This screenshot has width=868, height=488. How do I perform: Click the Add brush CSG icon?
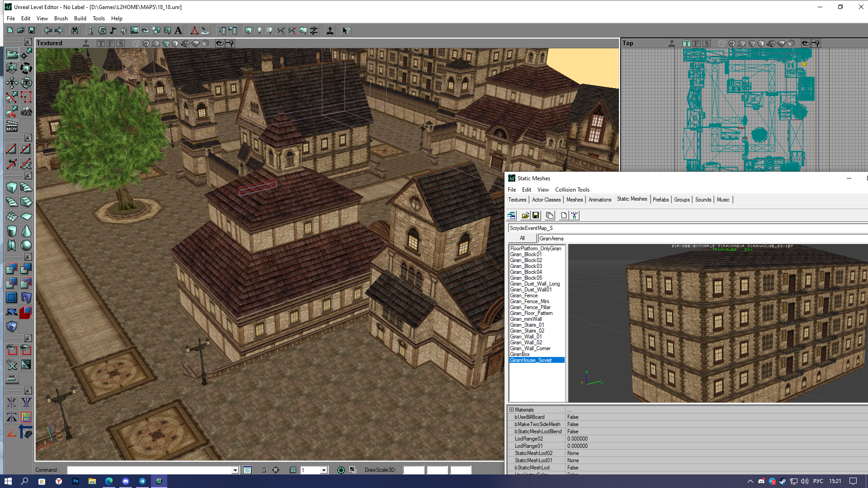[12, 269]
